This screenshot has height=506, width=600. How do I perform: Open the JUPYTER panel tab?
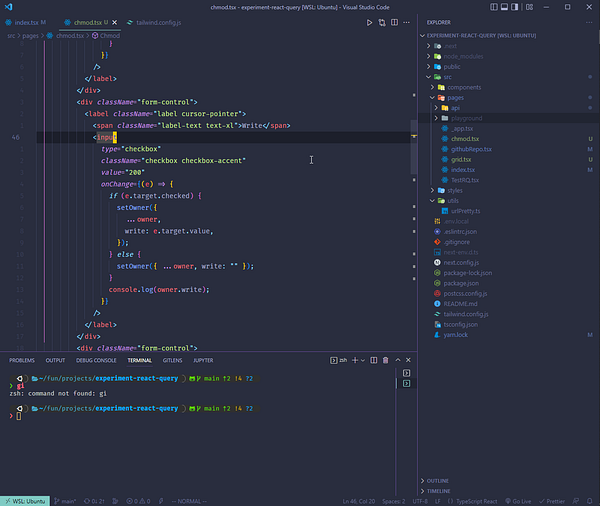203,361
